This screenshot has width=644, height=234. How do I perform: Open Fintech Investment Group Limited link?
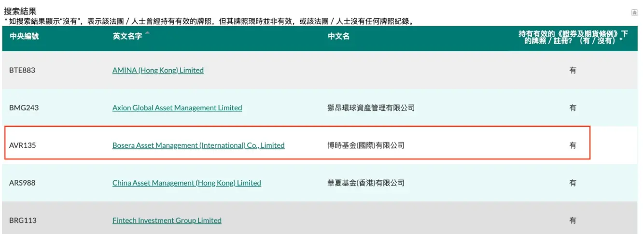[x=167, y=220]
